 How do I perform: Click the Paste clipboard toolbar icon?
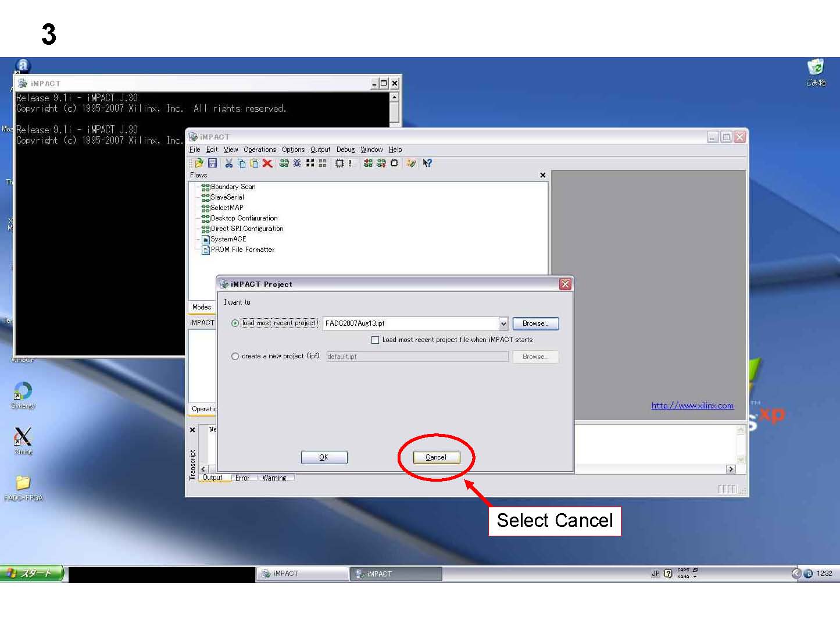coord(254,163)
